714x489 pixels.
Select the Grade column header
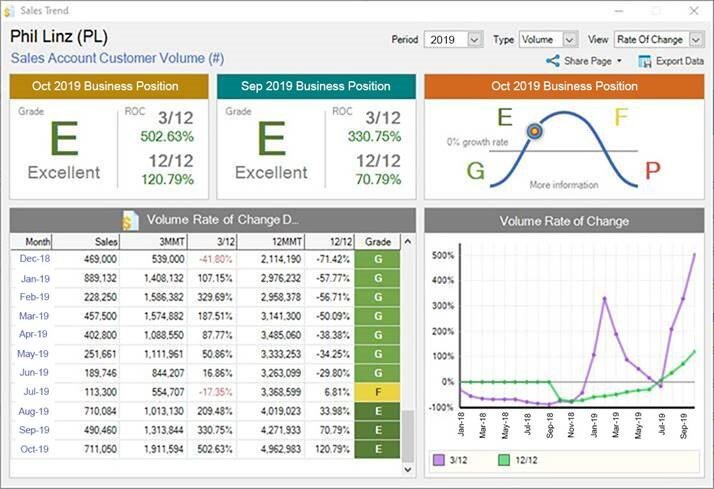click(377, 242)
